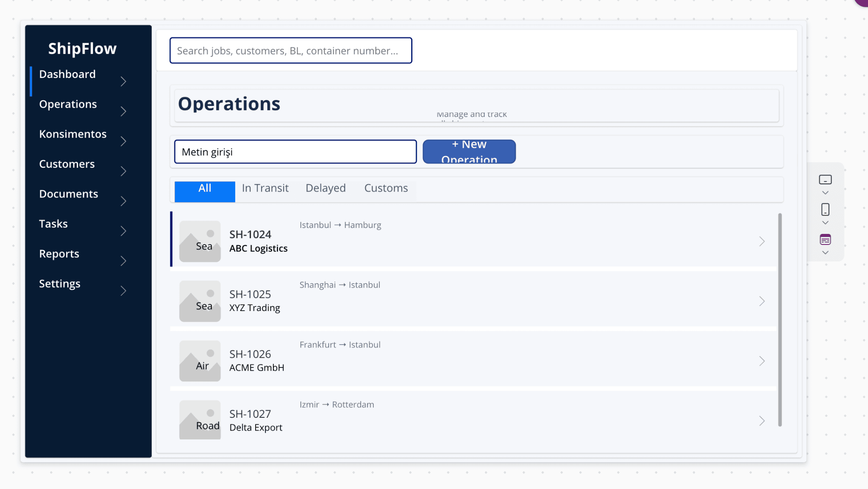Open SH-1025 row arrow

[762, 301]
